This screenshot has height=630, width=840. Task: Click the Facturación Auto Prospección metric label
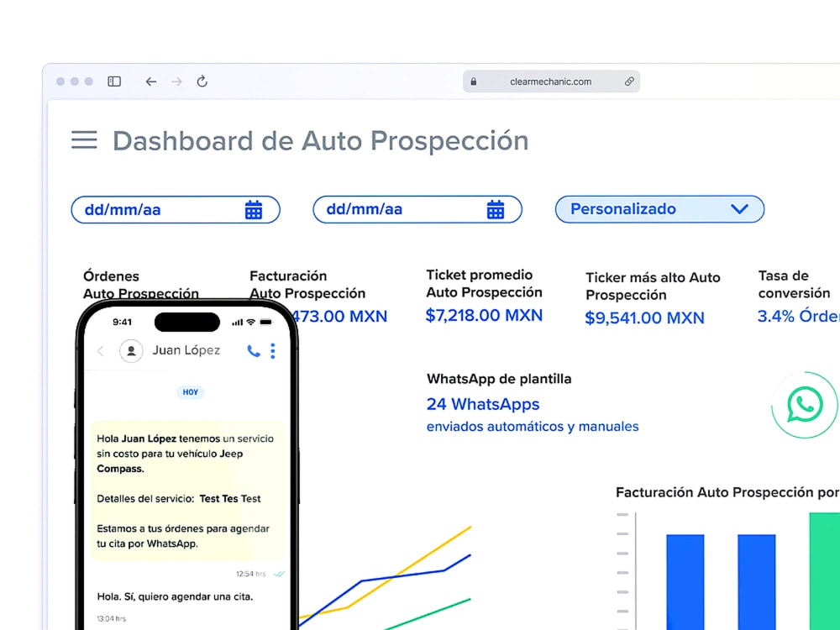tap(307, 285)
